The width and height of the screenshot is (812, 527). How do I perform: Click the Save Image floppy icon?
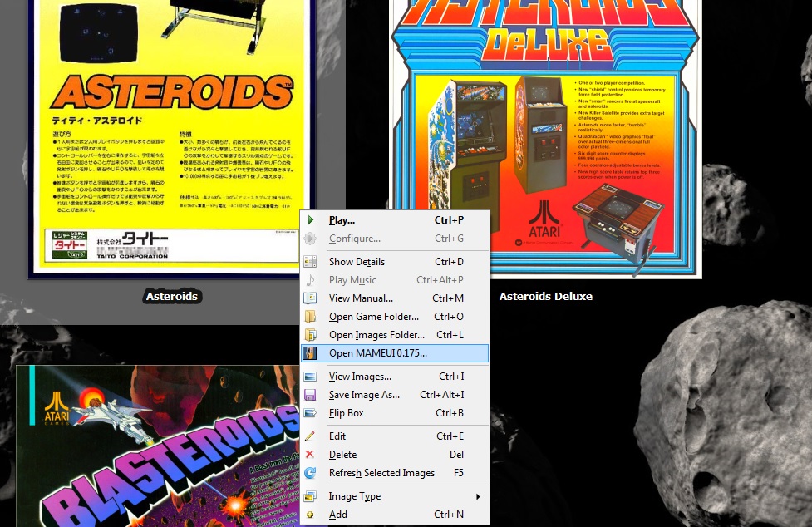pyautogui.click(x=310, y=395)
